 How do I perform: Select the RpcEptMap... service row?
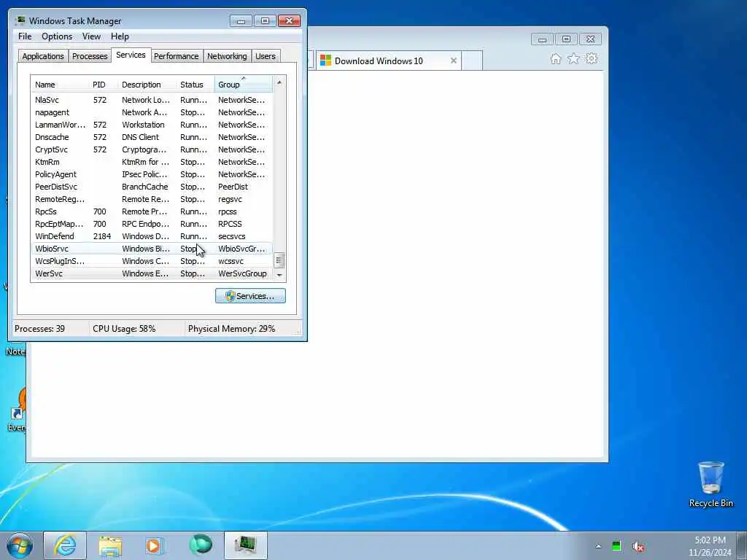click(x=152, y=224)
